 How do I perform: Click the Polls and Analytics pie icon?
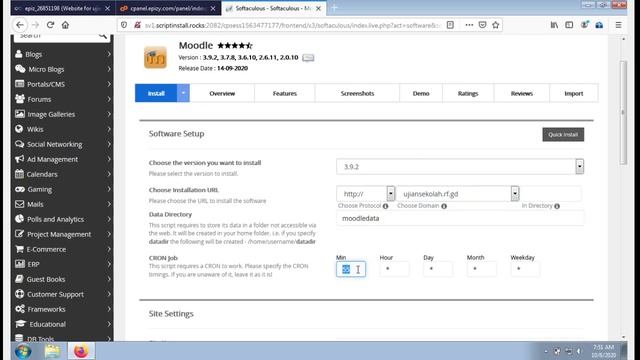click(19, 219)
